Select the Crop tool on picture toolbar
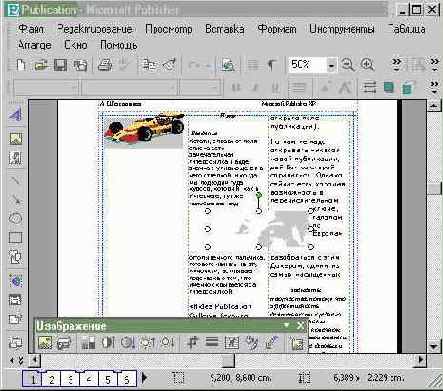Screen dimensions: 443x391 pyautogui.click(x=193, y=343)
